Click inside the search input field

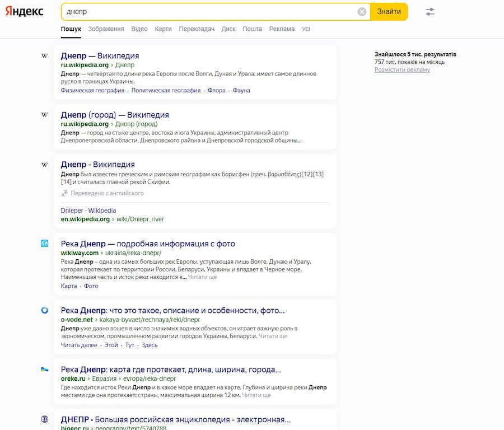pyautogui.click(x=207, y=12)
